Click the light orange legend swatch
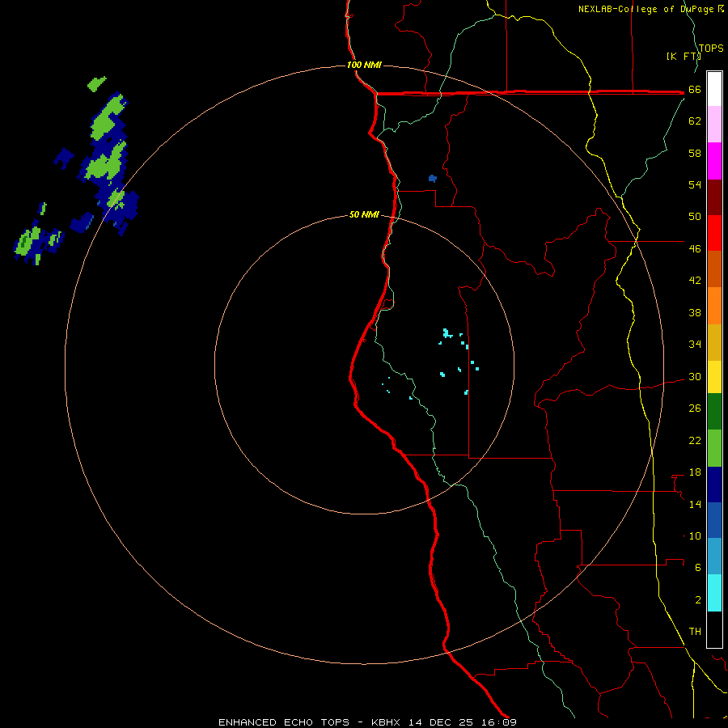 [x=714, y=306]
